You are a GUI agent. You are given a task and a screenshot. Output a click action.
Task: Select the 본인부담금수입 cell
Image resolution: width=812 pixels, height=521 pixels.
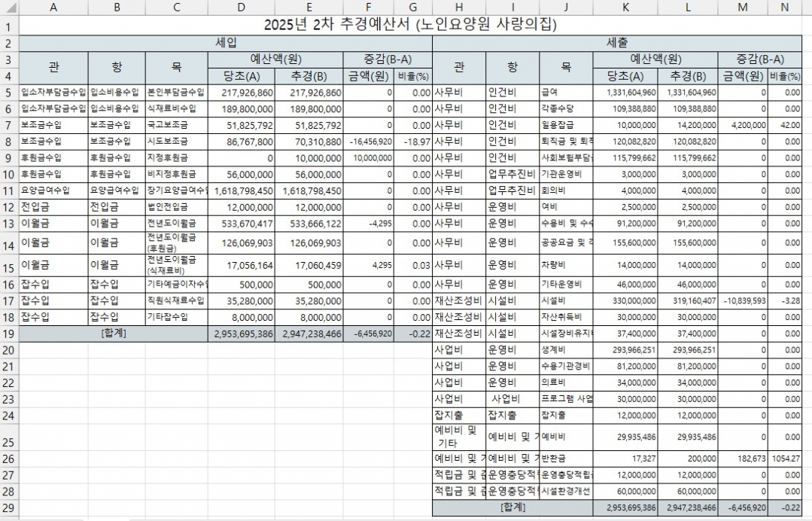pos(177,93)
